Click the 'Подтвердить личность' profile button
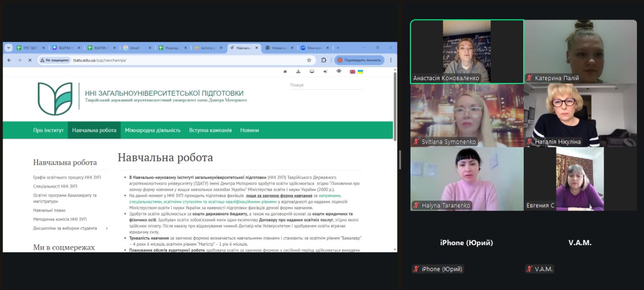The height and width of the screenshot is (290, 644). [x=359, y=60]
